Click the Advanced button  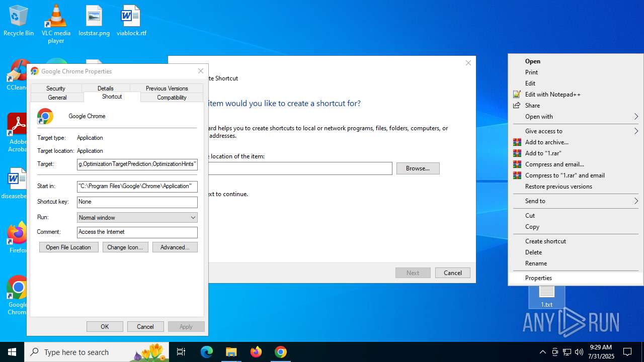coord(175,247)
